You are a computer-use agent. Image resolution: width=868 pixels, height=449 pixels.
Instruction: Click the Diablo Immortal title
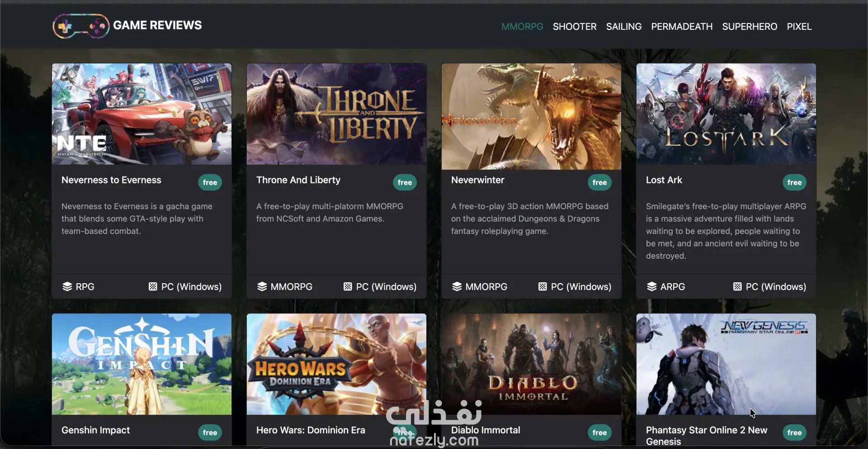pos(486,430)
